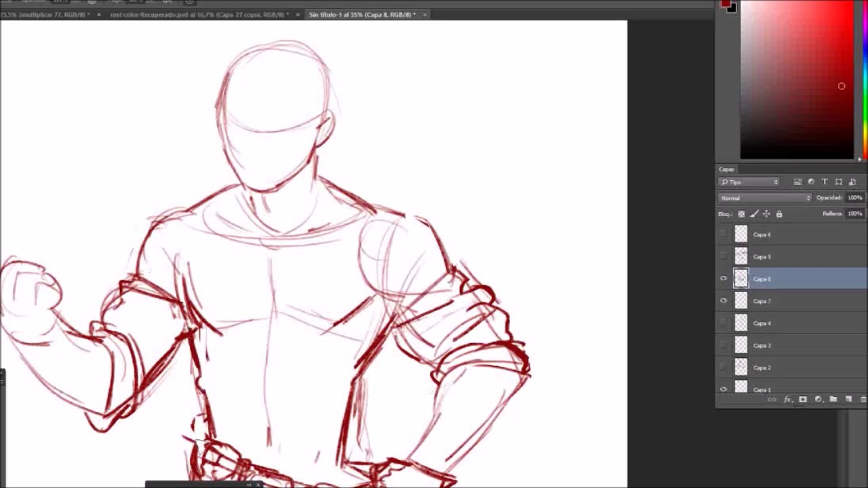Select the adjustment layer filter icon
Image resolution: width=868 pixels, height=488 pixels.
click(x=811, y=182)
